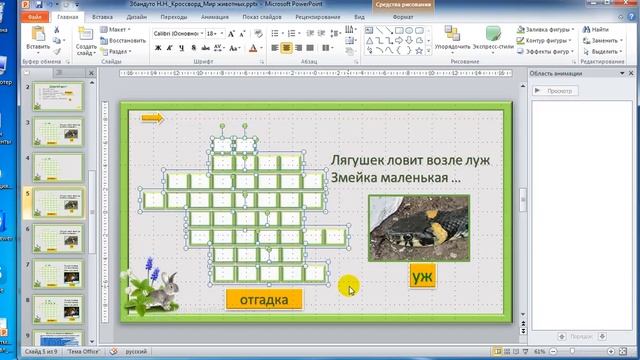Toggle text shadow (S) formatting
This screenshot has height=360, width=640.
(x=193, y=48)
